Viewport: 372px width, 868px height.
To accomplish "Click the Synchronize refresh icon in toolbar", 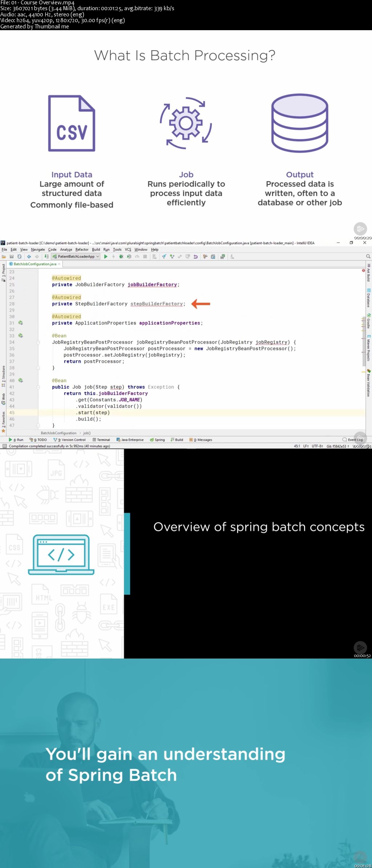I will (x=19, y=257).
